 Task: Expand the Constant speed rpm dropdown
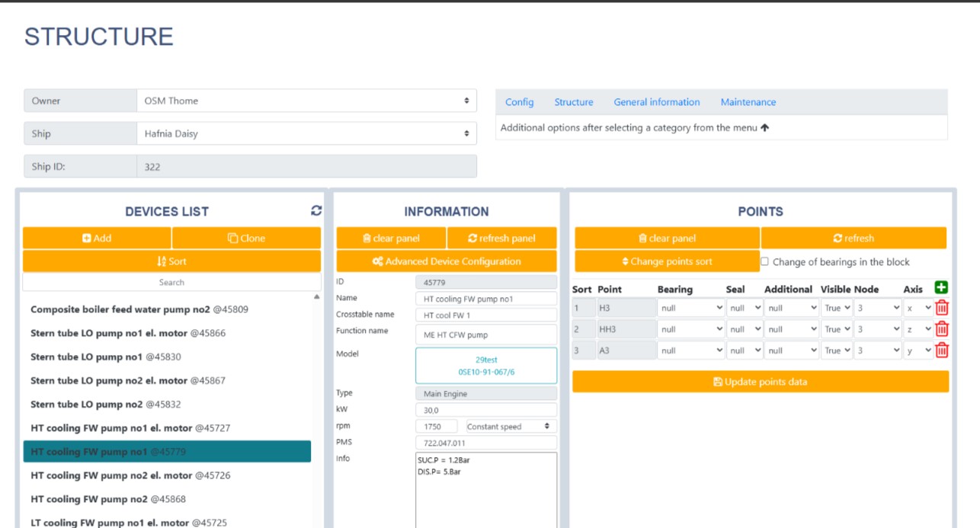[509, 427]
